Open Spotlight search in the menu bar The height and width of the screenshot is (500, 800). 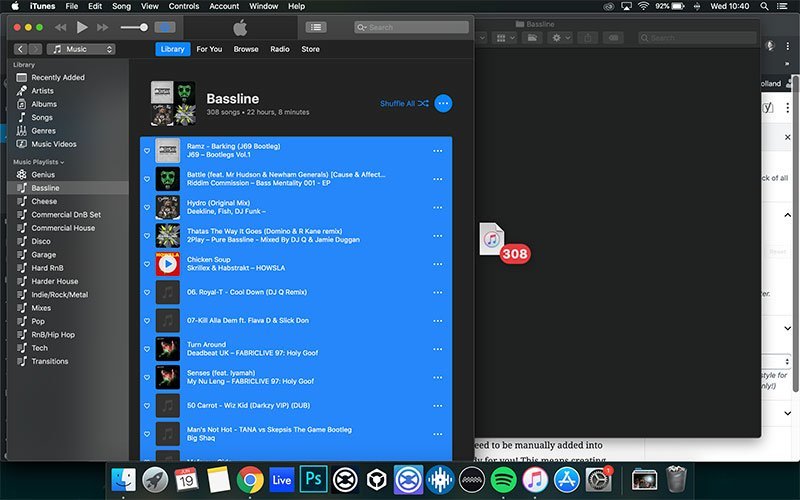(x=764, y=6)
